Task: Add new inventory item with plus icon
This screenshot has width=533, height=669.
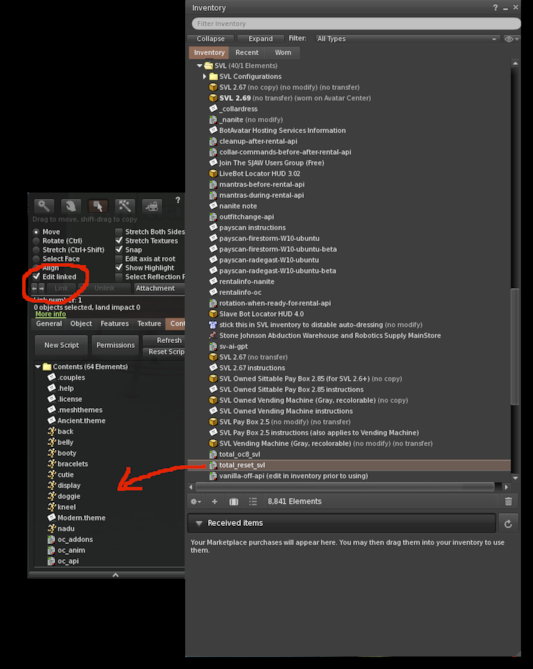Action: (215, 501)
